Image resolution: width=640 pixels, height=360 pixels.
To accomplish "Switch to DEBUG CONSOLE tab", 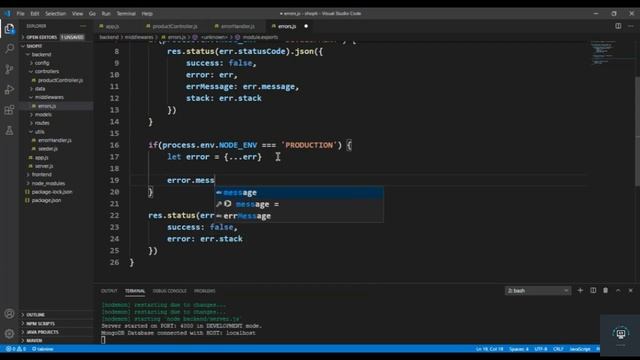I will 169,291.
